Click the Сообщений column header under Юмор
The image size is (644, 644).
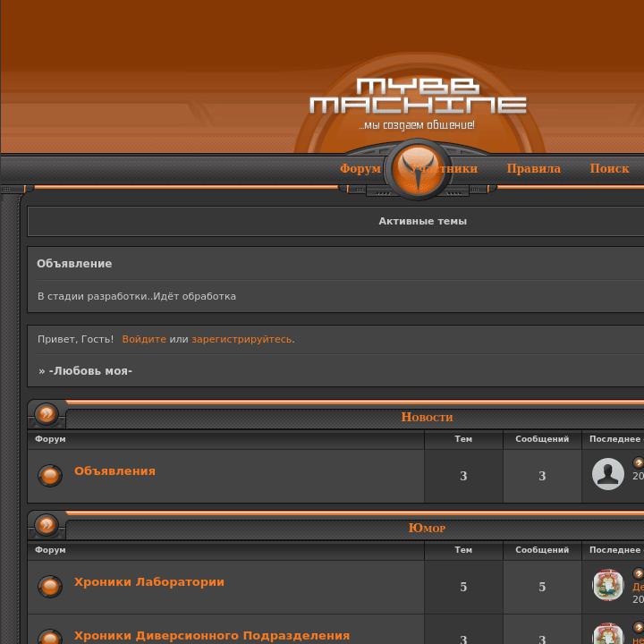tap(542, 550)
